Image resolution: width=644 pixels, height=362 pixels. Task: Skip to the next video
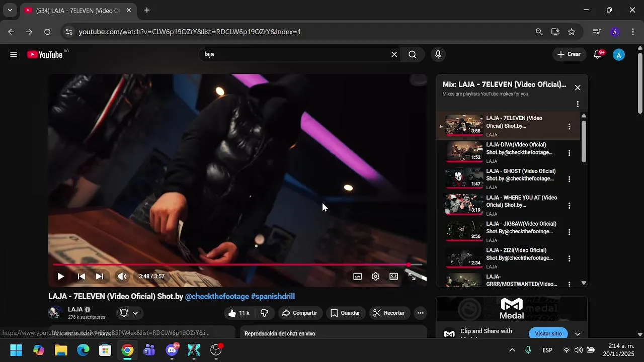coord(100,276)
